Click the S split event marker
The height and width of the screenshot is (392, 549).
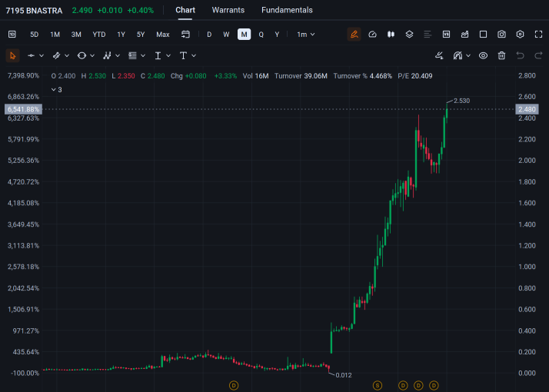[x=377, y=386]
